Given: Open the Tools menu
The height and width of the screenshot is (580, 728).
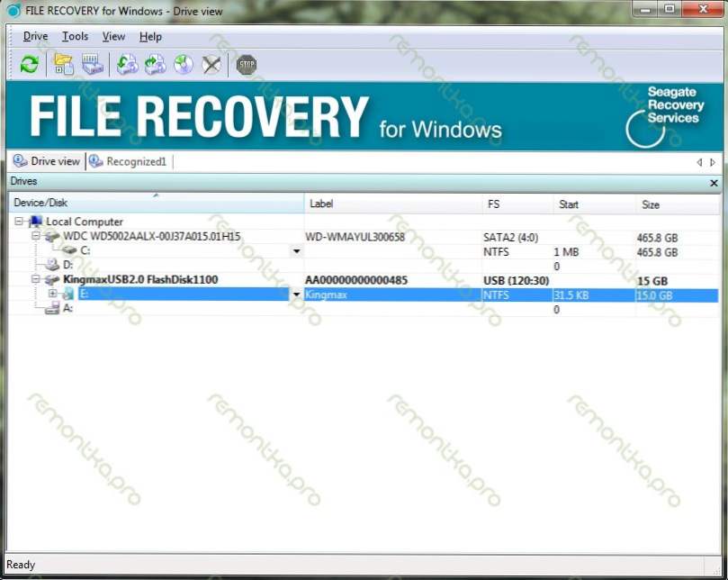Looking at the screenshot, I should 76,36.
